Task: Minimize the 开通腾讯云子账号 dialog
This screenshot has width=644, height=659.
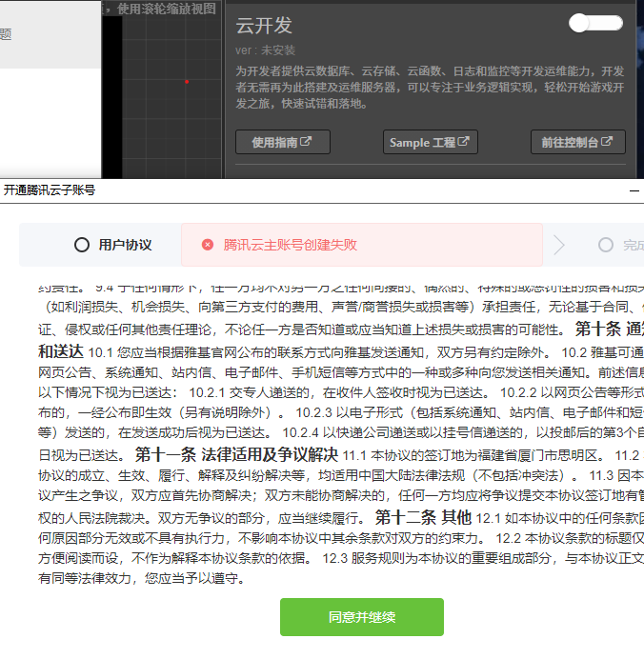Action: (x=634, y=190)
